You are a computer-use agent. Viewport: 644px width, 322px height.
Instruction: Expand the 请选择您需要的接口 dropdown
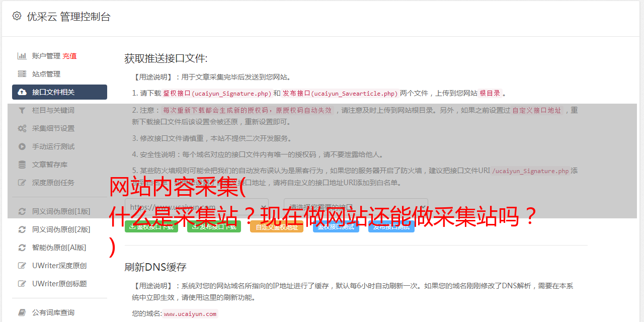(x=356, y=207)
